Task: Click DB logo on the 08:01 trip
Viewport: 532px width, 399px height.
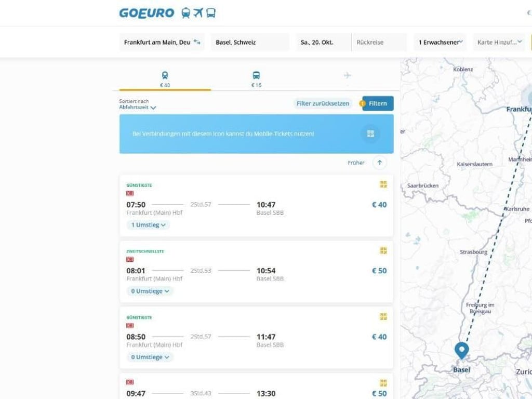Action: tap(130, 260)
